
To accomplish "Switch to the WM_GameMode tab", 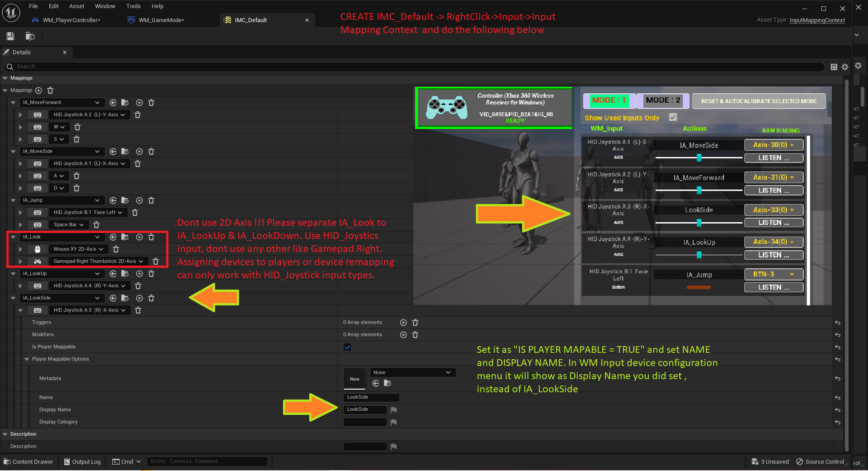I will [161, 20].
